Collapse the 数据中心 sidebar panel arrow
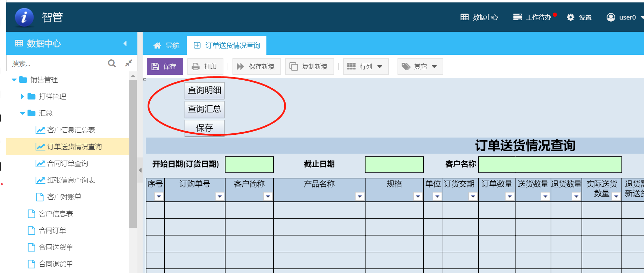Viewport: 644px width, 273px height. 125,43
